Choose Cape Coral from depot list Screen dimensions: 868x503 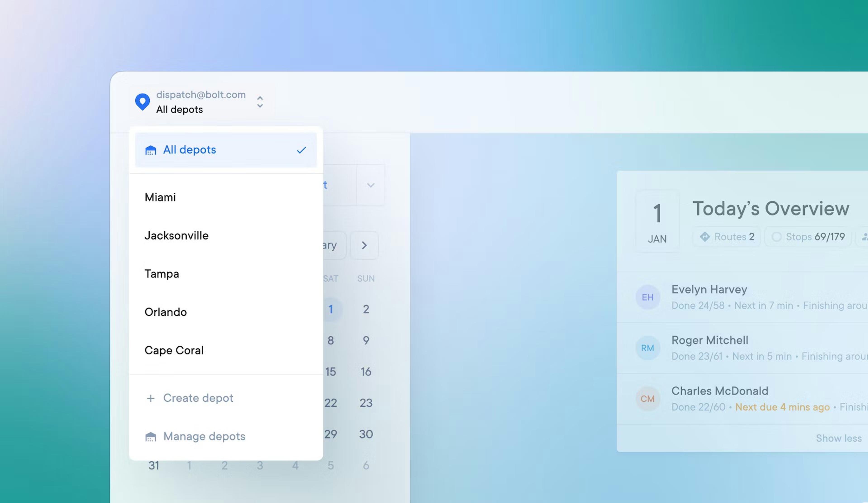click(x=174, y=350)
